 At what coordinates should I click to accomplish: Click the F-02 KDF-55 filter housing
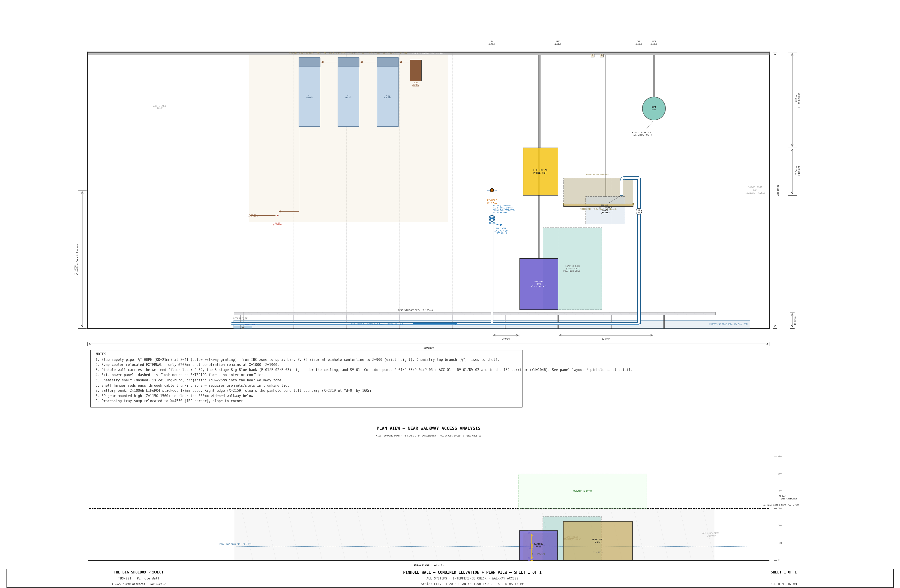[348, 92]
